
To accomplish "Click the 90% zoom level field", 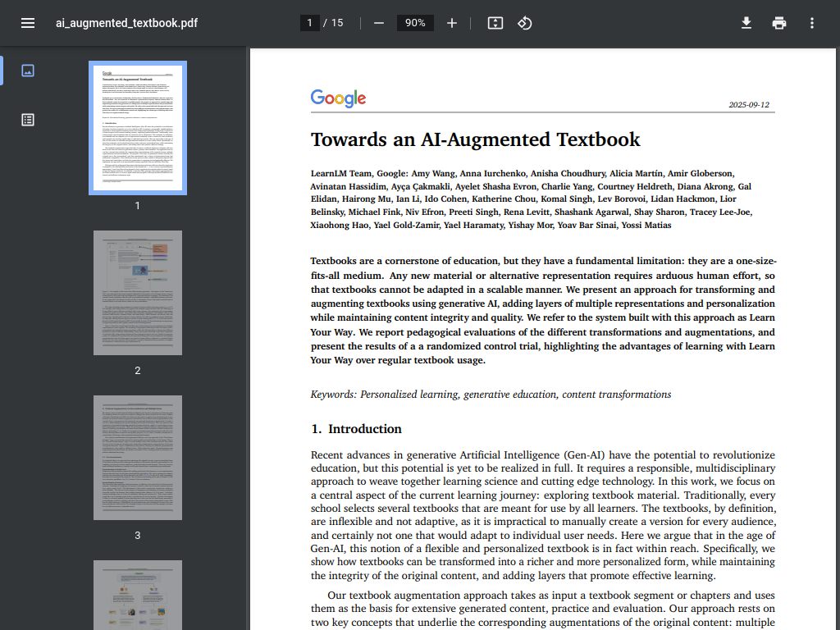I will click(415, 23).
